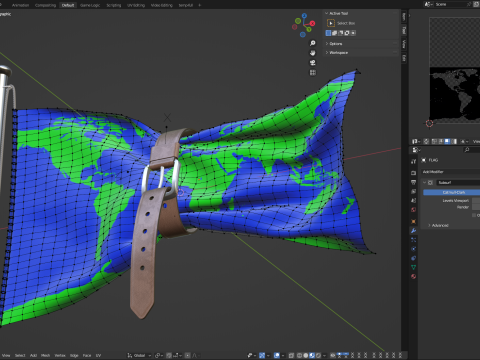Image resolution: width=480 pixels, height=360 pixels.
Task: Choose Set New selection mode icon
Action: [x=328, y=33]
